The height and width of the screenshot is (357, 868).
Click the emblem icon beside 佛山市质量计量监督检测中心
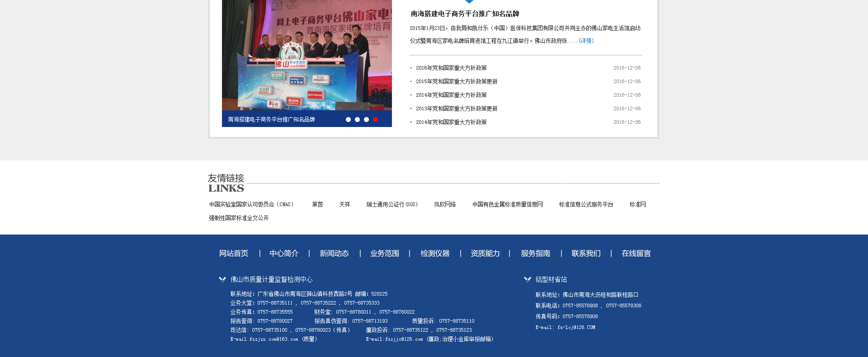pos(222,280)
